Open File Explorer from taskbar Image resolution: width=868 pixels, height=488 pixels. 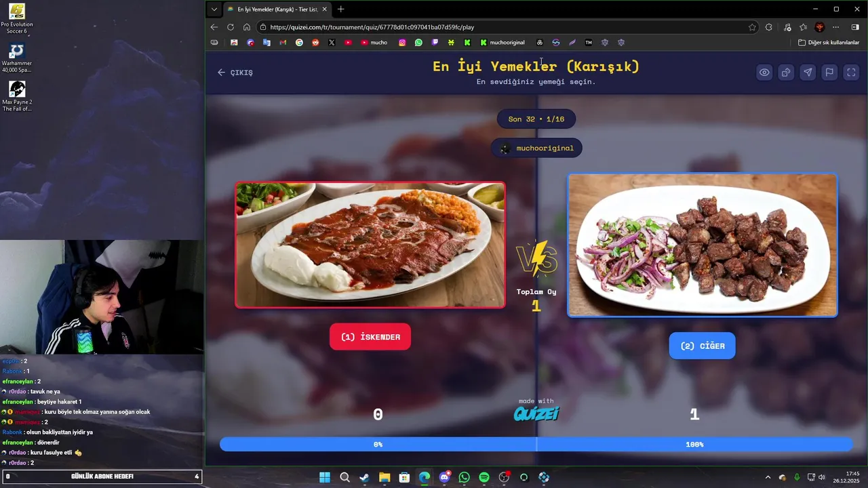click(x=384, y=477)
